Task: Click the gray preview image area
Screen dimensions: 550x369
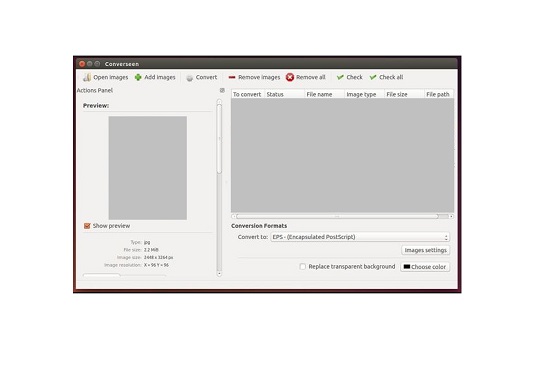Action: click(x=148, y=168)
